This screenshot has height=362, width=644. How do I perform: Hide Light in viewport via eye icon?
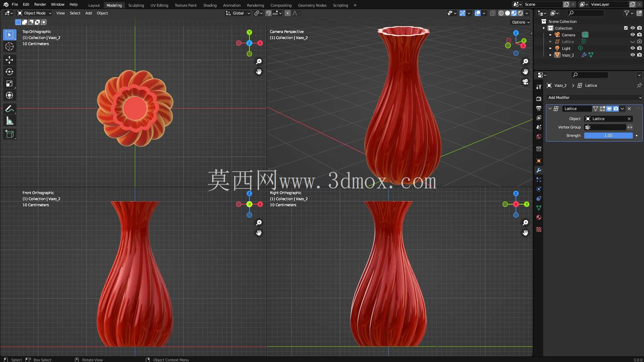click(x=633, y=48)
